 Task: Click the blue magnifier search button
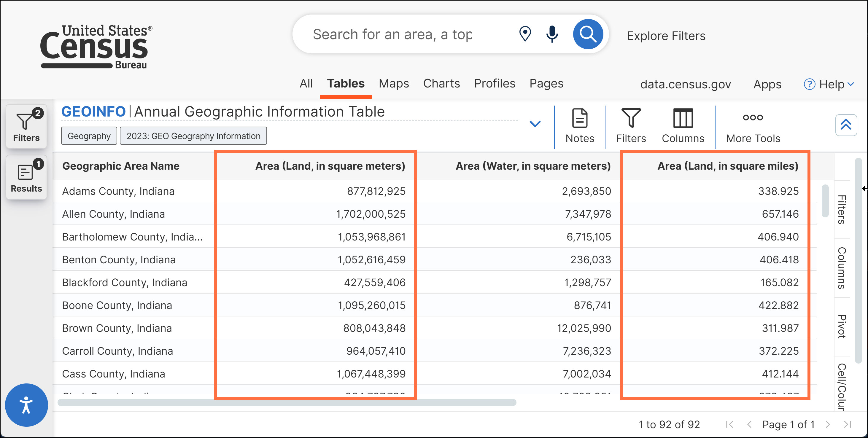[x=588, y=34]
